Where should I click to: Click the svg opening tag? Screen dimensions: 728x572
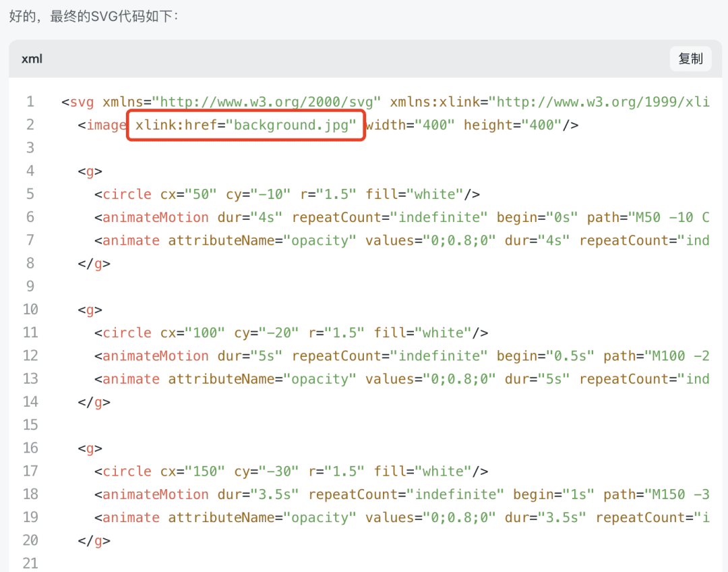point(78,102)
